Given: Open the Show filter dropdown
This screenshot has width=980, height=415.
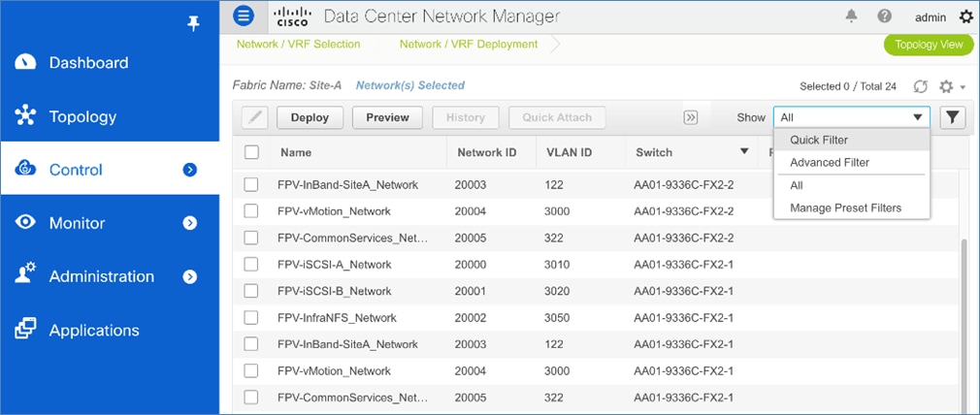Looking at the screenshot, I should tap(851, 117).
